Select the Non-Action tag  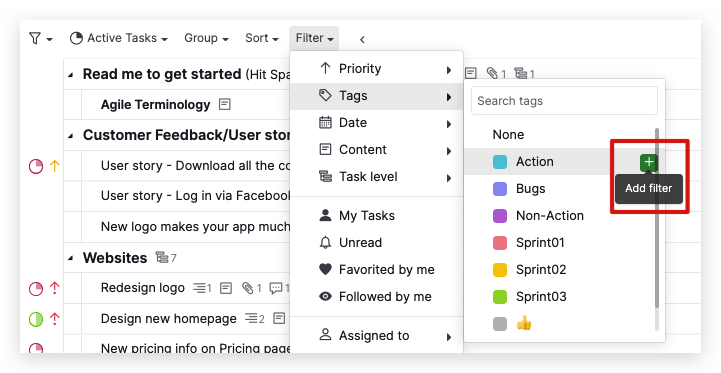tap(549, 216)
